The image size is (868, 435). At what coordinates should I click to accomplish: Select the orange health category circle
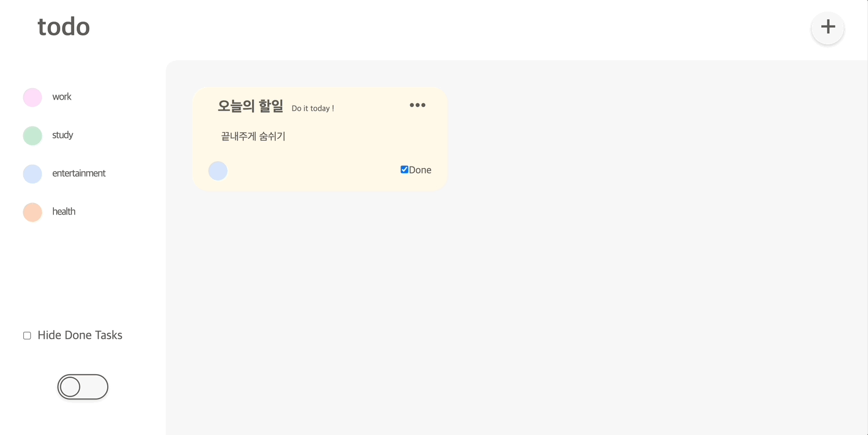32,212
